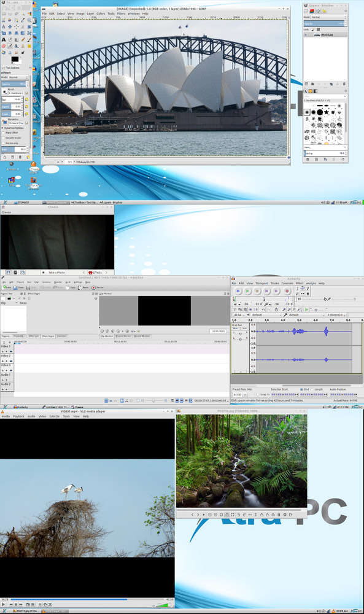This screenshot has width=364, height=614.
Task: Select Video 1 track header in Kdenlive
Action: pyautogui.click(x=7, y=349)
